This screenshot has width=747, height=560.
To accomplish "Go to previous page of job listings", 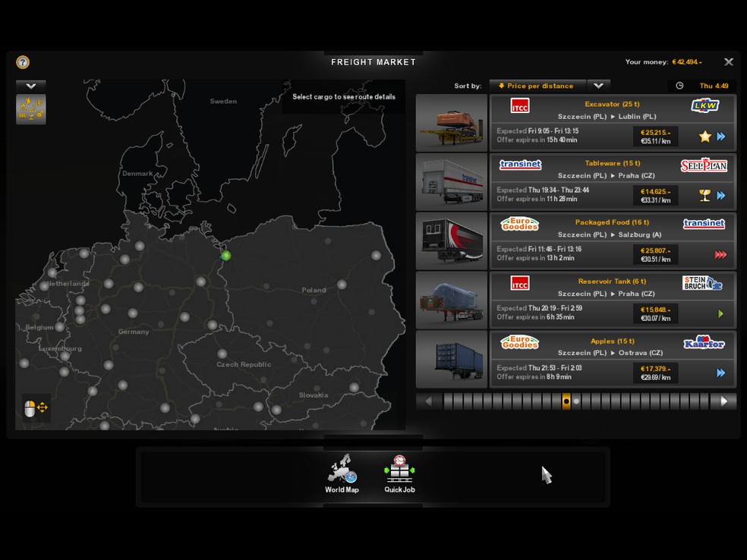I will pos(428,401).
